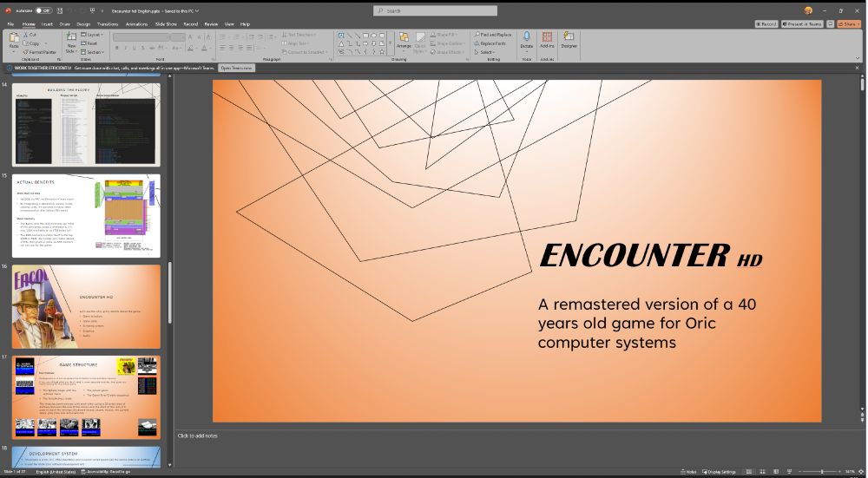Switch to Reading View icon
Screen dimensions: 868x478
point(775,472)
